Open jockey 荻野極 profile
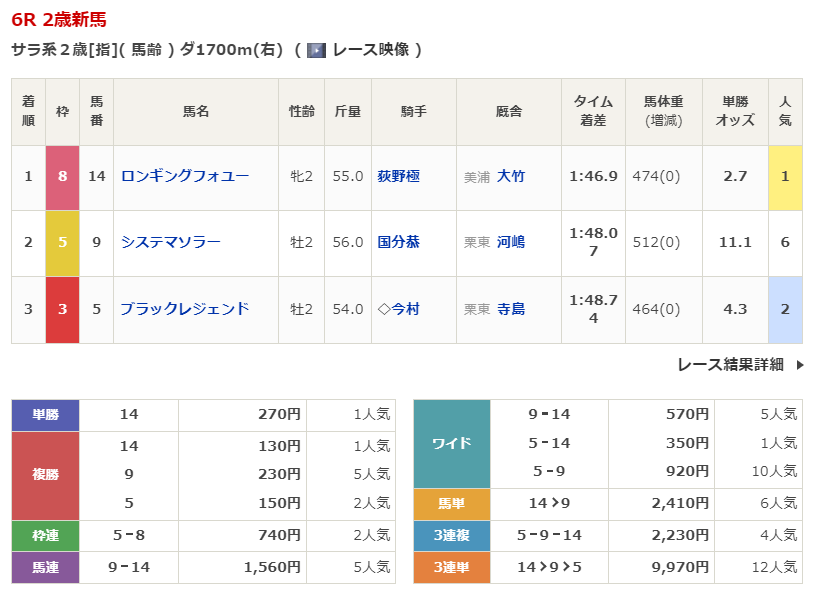Viewport: 818px width, 594px height. click(x=398, y=176)
